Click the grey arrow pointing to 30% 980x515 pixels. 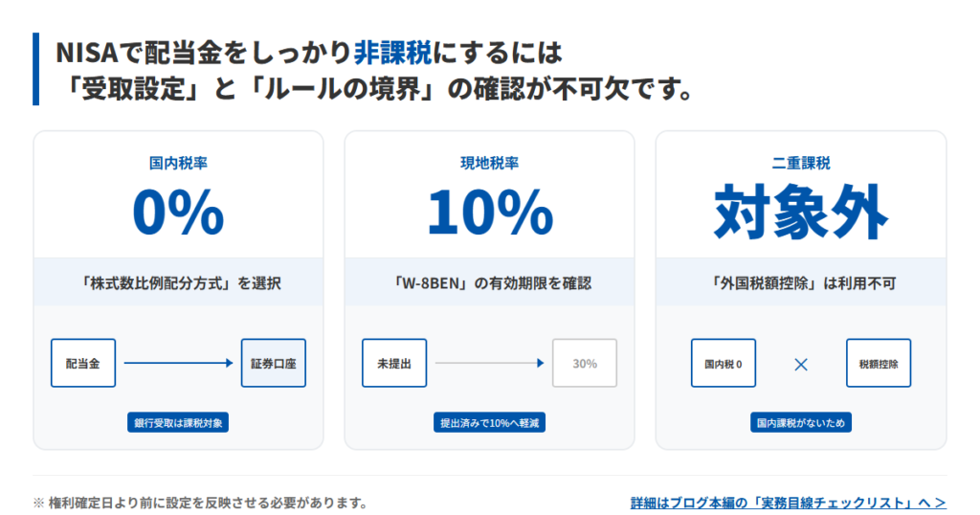pyautogui.click(x=489, y=363)
